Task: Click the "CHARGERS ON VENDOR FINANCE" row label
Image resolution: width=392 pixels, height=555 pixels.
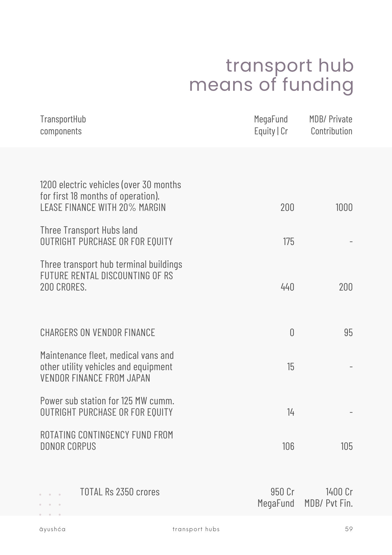Action: point(98,332)
